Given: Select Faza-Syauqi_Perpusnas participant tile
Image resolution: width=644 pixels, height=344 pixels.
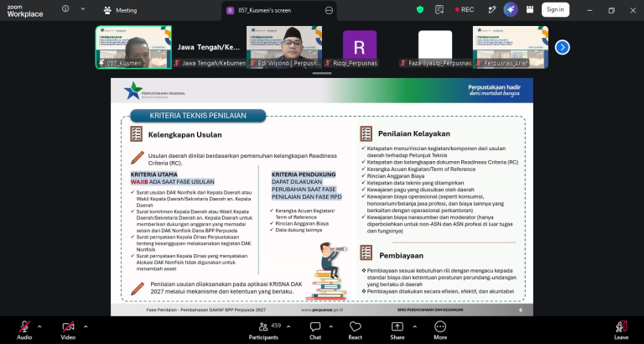Looking at the screenshot, I should pos(435,47).
